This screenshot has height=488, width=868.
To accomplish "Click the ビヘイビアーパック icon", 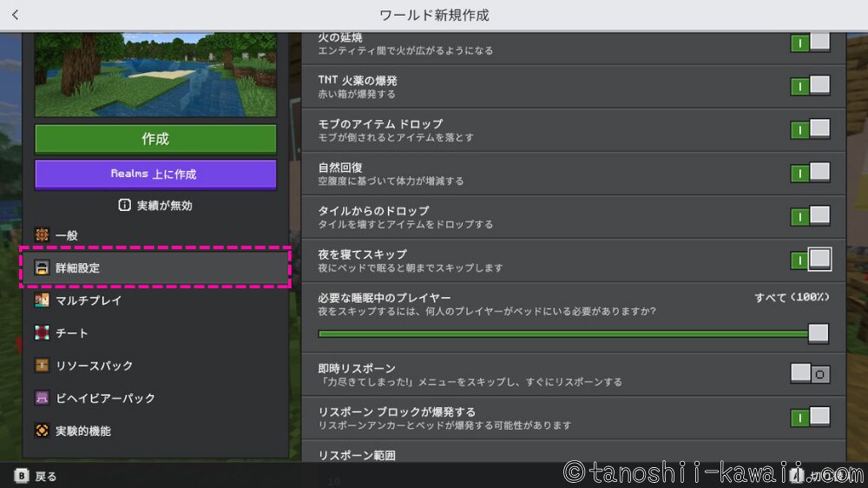I will click(x=42, y=398).
